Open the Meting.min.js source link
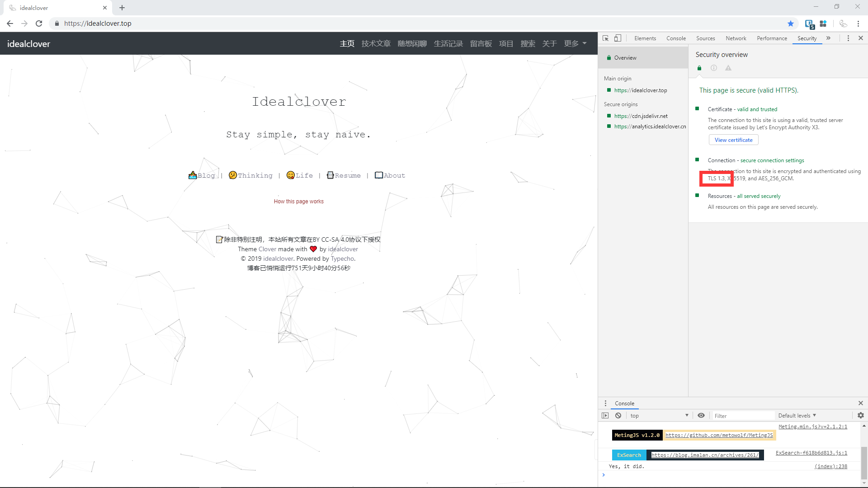Screen dimensions: 868x488 click(x=812, y=427)
